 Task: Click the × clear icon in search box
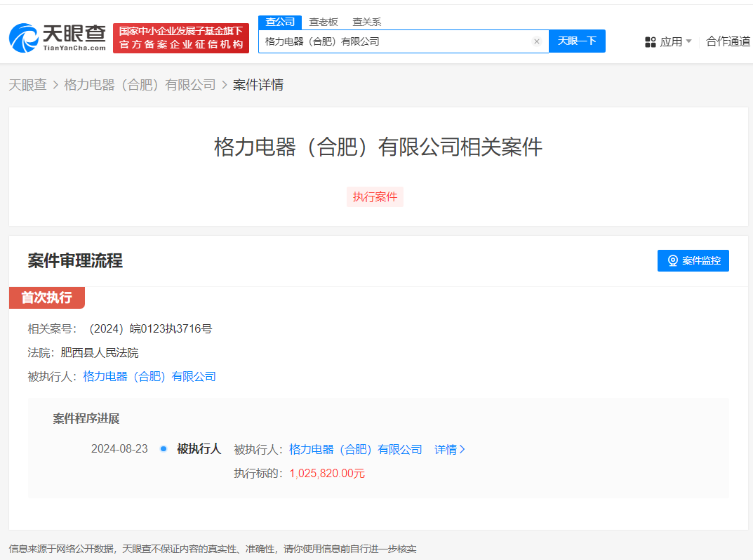coord(537,41)
